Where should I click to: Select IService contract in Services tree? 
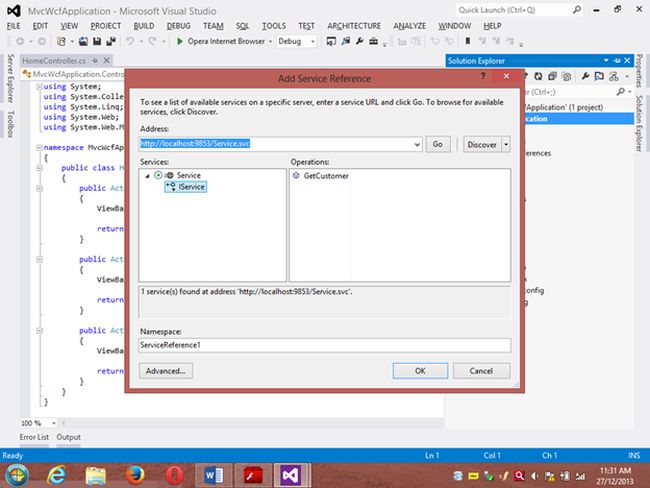coord(190,186)
